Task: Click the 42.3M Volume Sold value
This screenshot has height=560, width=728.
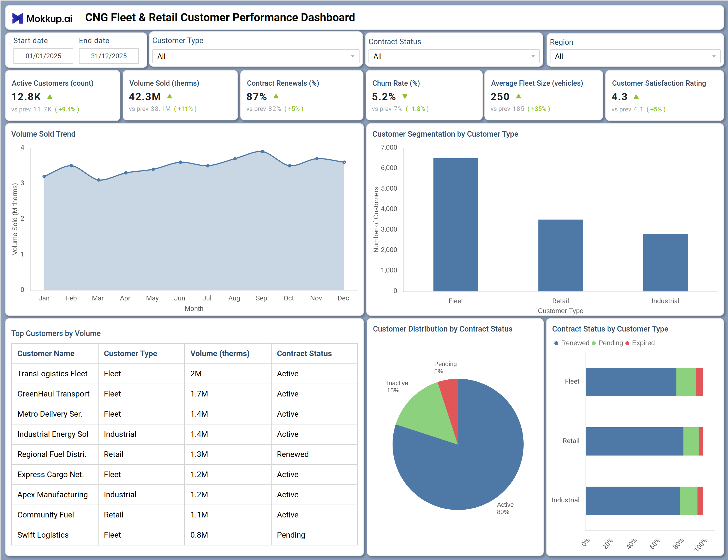Action: (145, 97)
